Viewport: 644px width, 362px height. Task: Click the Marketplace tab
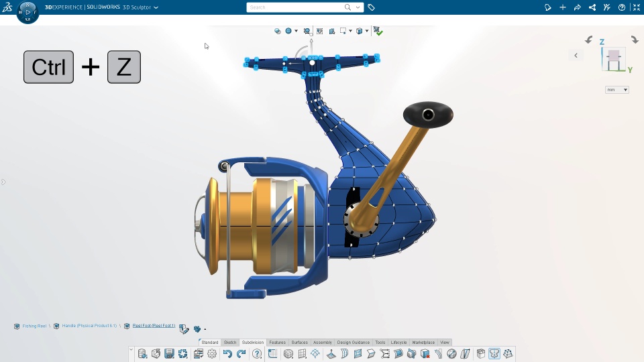click(x=423, y=343)
